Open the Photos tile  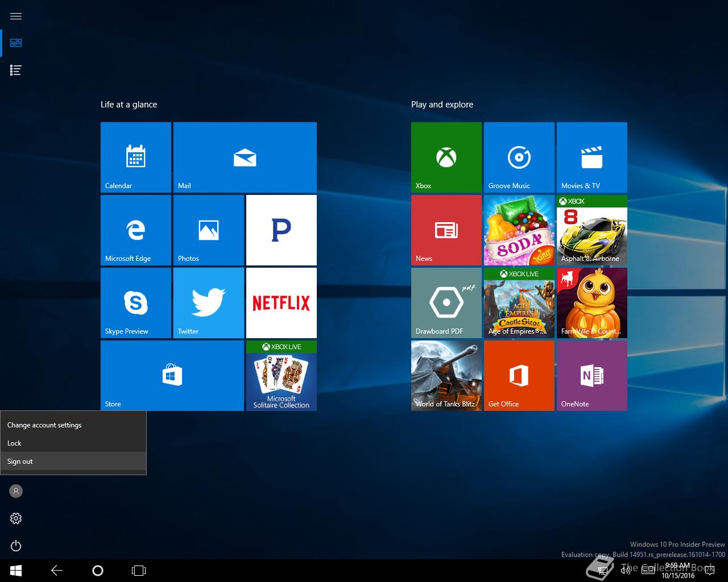pos(209,230)
